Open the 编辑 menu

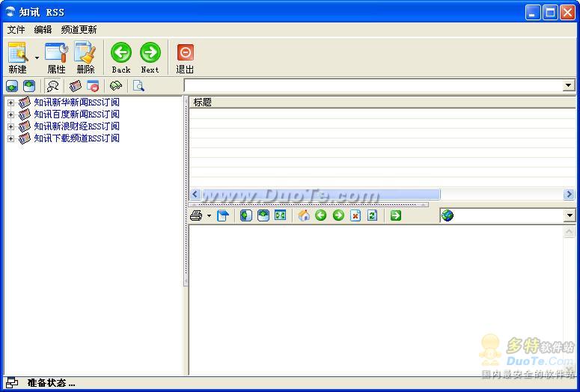point(43,30)
